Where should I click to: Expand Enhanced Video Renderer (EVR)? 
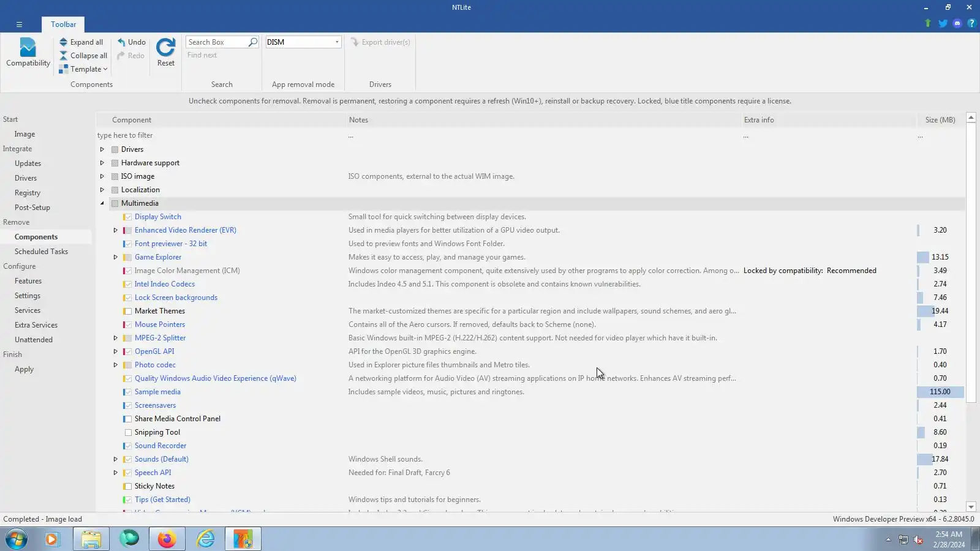(115, 230)
